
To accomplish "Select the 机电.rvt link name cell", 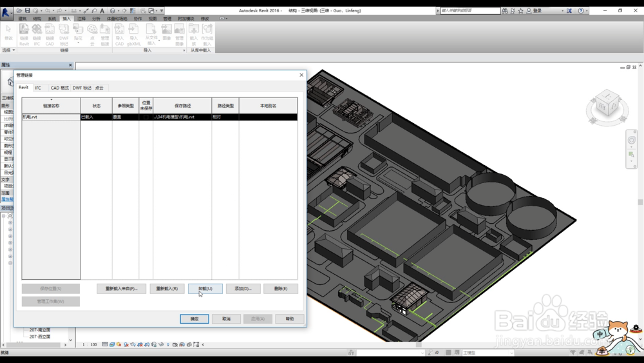I will point(51,117).
